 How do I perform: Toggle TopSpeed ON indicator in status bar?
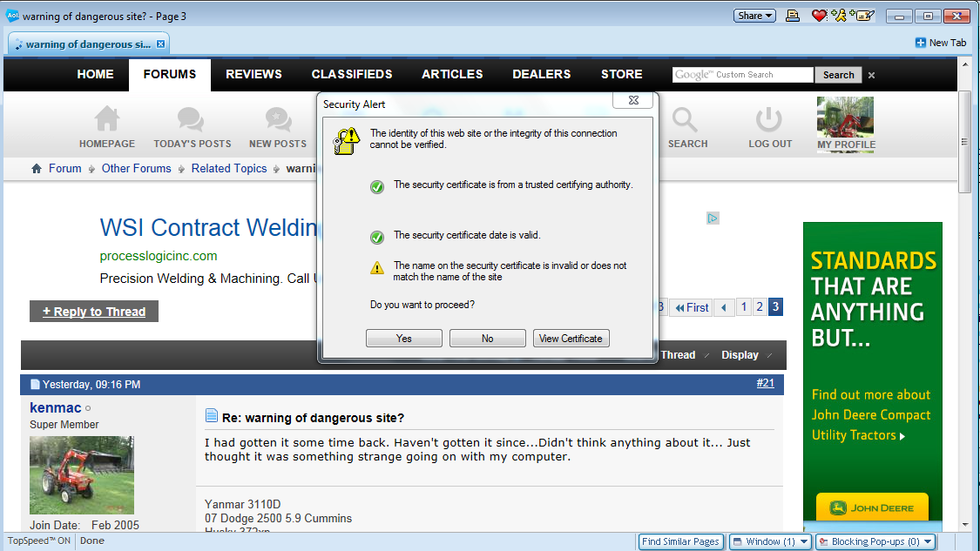coord(38,541)
